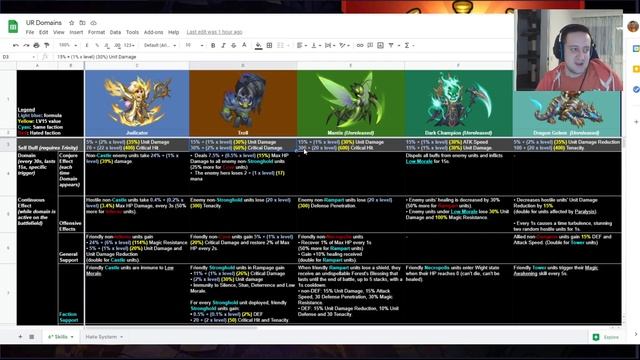This screenshot has width=640, height=360.
Task: Open Google account avatar at top right
Action: point(633,27)
